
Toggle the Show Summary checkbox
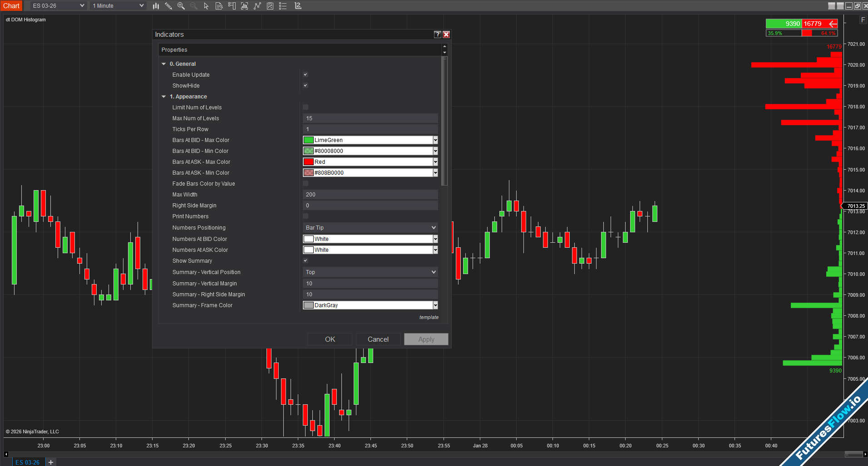[x=306, y=261]
